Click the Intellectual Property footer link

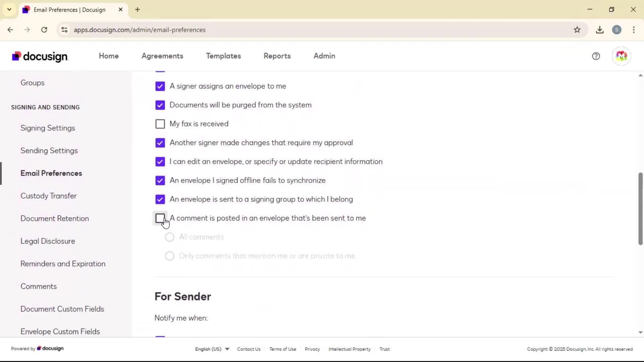350,349
